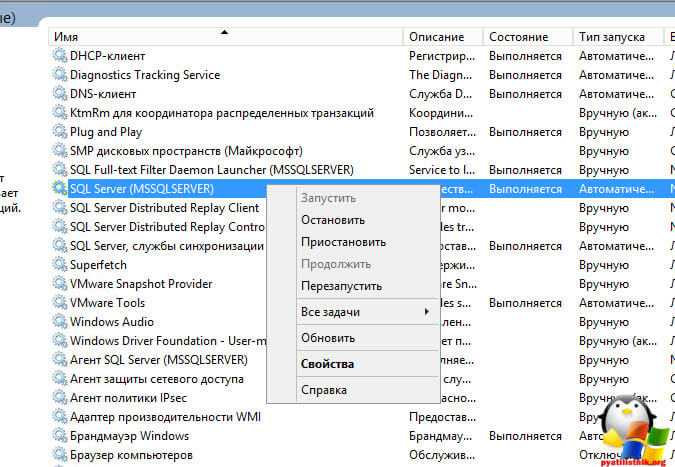Click the gear icon of the KtmRm service
The width and height of the screenshot is (675, 467).
(59, 112)
